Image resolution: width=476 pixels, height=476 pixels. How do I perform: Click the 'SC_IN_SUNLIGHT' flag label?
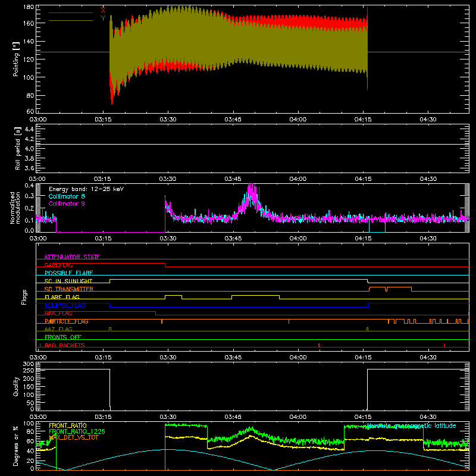click(68, 281)
